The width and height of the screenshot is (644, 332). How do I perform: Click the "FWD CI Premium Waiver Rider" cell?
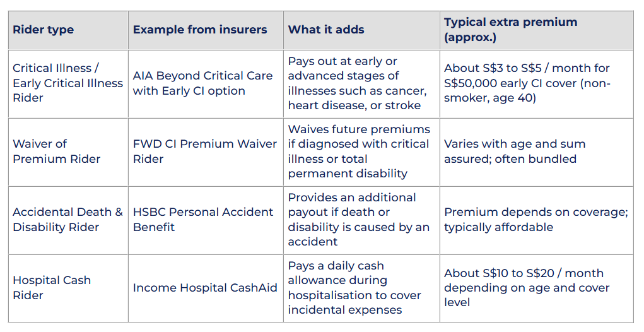(x=204, y=151)
